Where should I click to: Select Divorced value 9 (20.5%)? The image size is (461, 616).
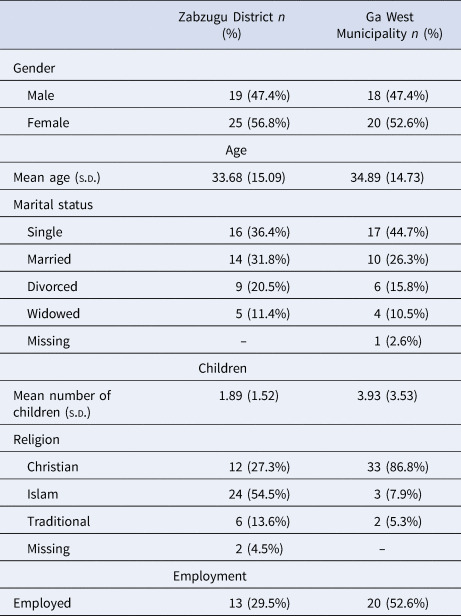pyautogui.click(x=263, y=286)
